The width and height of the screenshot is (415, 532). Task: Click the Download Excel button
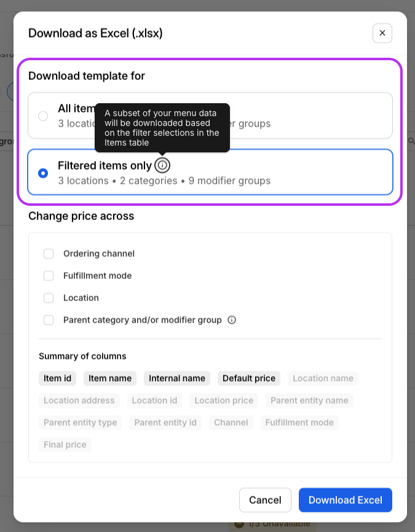(345, 500)
